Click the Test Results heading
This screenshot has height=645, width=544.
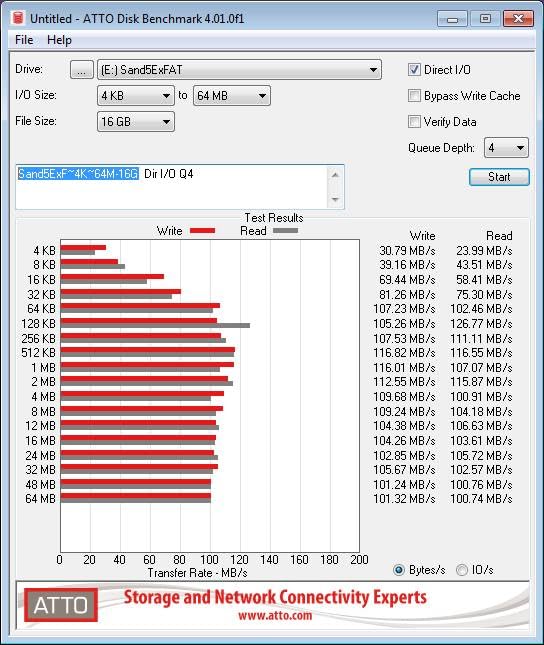[x=274, y=218]
